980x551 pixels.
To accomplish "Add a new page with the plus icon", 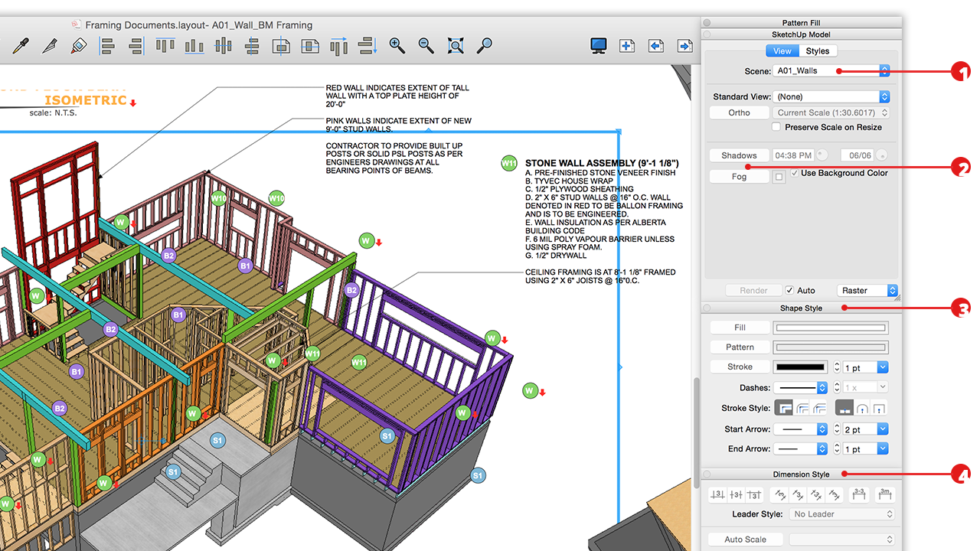I will (627, 46).
